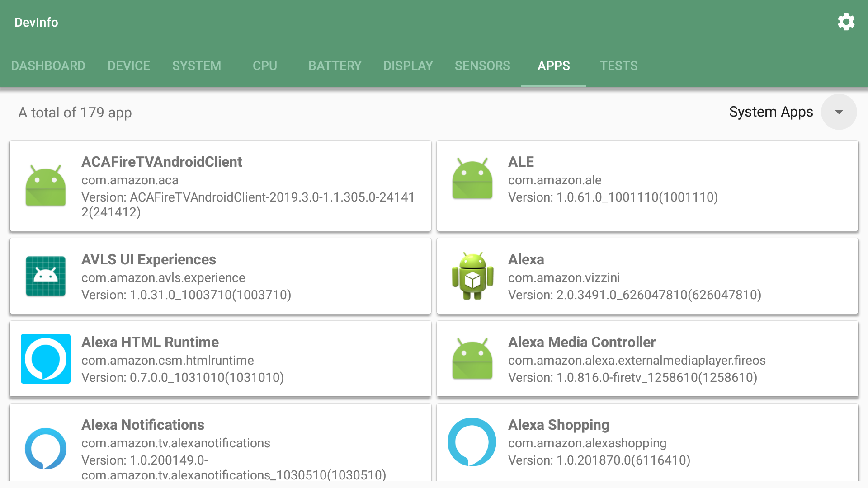The height and width of the screenshot is (488, 868).
Task: Click the dropdown arrow next to System Apps
Action: point(839,112)
